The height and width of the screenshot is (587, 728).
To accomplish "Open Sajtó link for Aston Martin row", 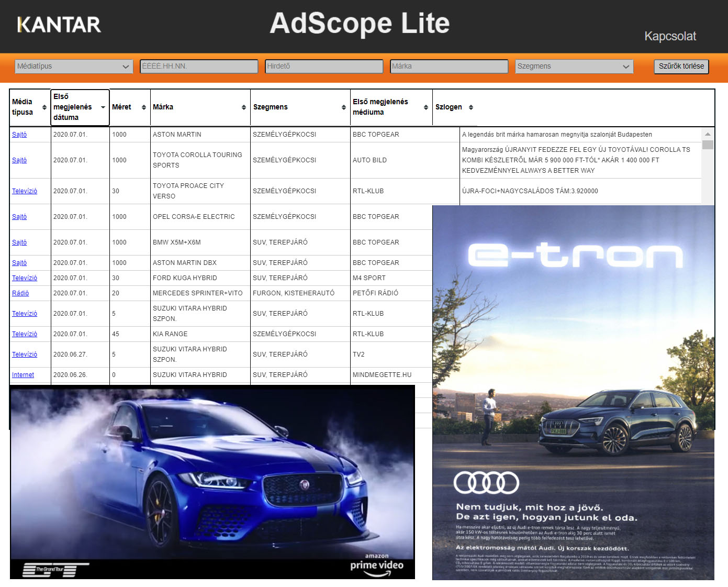I will (x=19, y=135).
